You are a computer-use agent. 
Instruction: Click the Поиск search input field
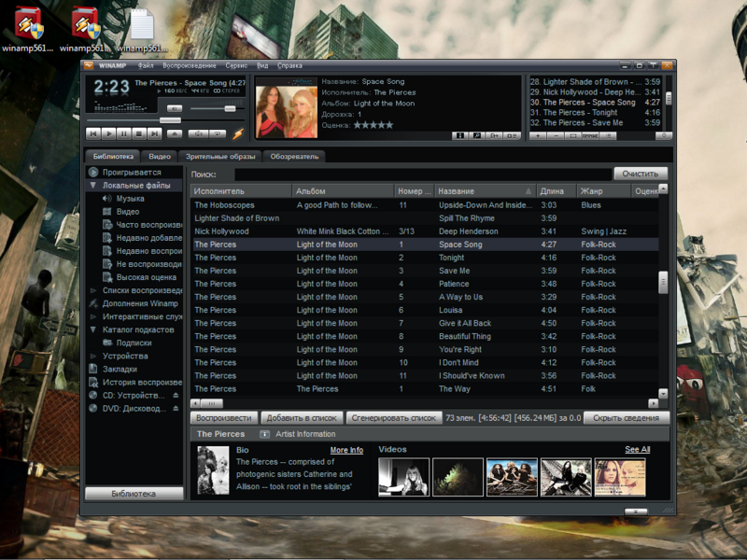point(423,175)
